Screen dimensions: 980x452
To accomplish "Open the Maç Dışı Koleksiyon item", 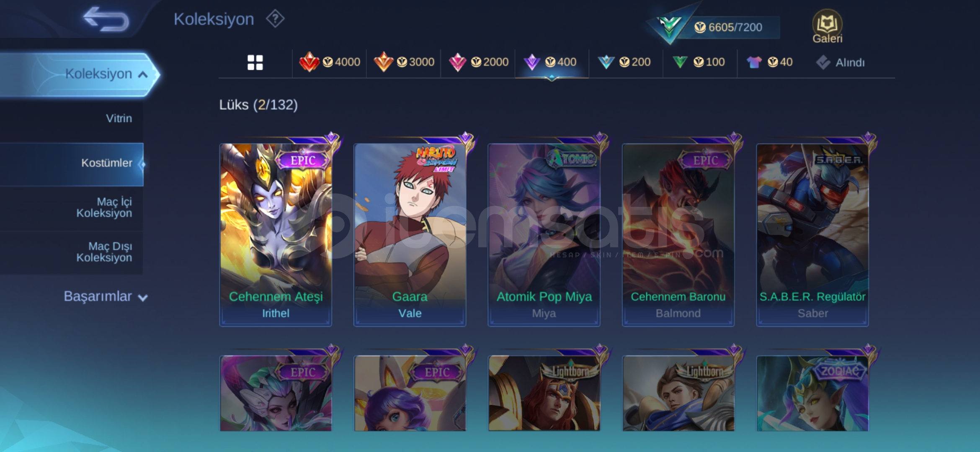I will point(104,252).
